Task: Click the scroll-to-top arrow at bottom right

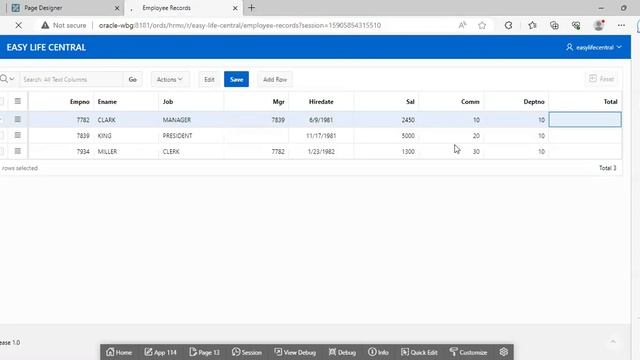Action: 613,341
